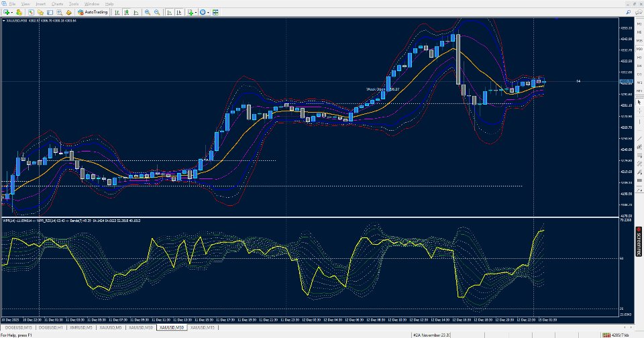Screen dimensions: 644x338
Task: Toggle the Chart Shift button
Action: pyautogui.click(x=179, y=12)
